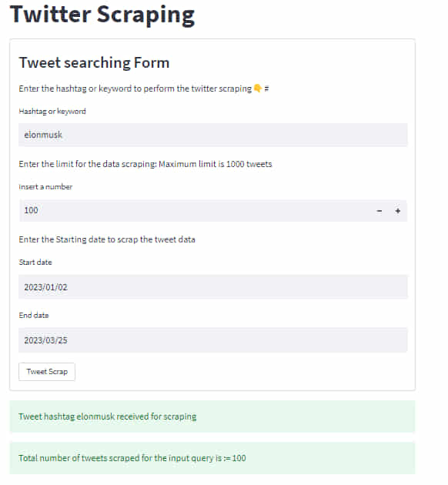
Task: Click the Twitter Scraping page title
Action: [102, 15]
